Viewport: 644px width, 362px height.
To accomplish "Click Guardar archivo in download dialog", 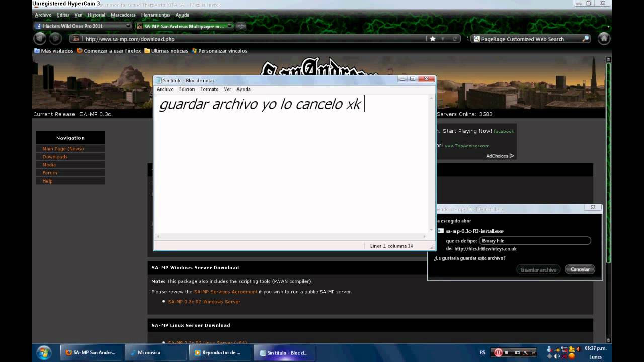I will point(538,269).
